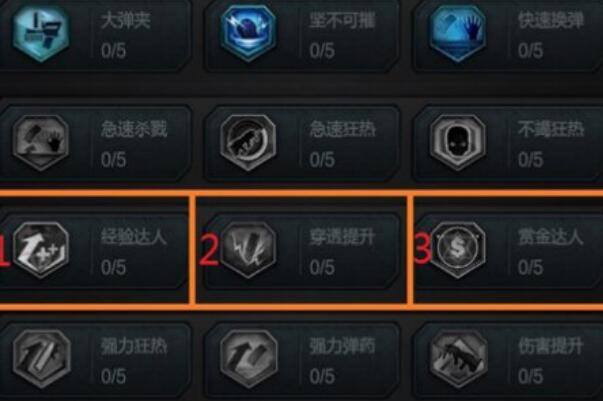Click the 急速狂热 talent name text
This screenshot has height=401, width=603.
(x=342, y=129)
